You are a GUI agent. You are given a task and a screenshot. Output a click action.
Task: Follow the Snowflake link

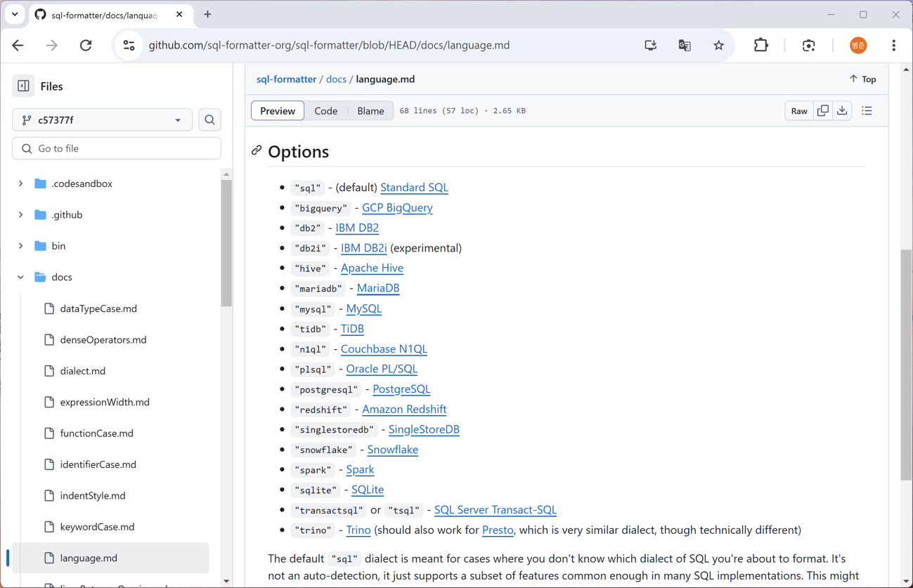click(x=393, y=450)
